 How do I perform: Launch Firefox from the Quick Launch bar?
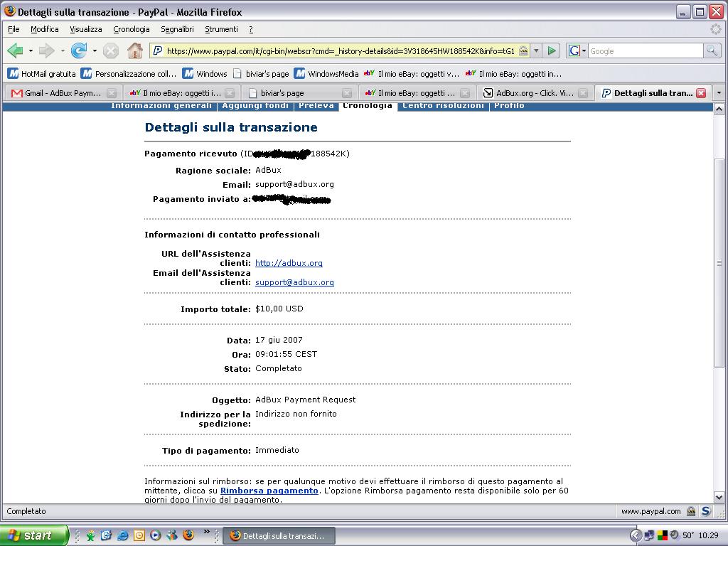(188, 535)
